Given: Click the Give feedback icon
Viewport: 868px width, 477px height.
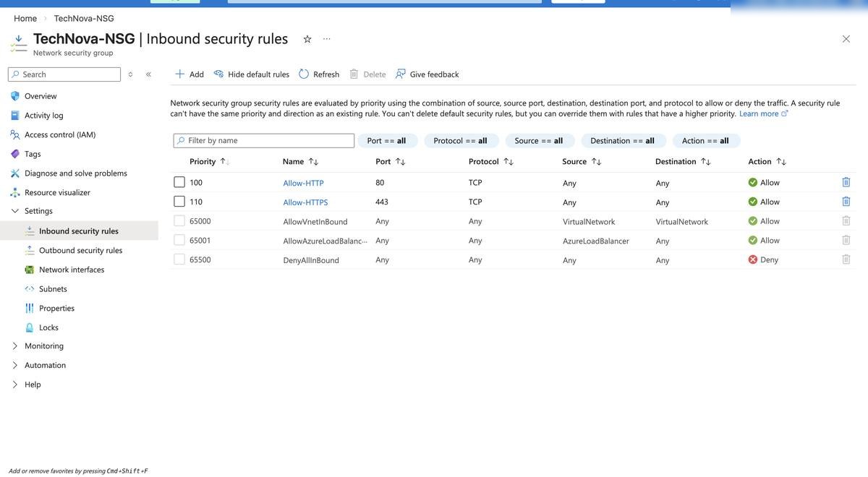Looking at the screenshot, I should [x=401, y=74].
